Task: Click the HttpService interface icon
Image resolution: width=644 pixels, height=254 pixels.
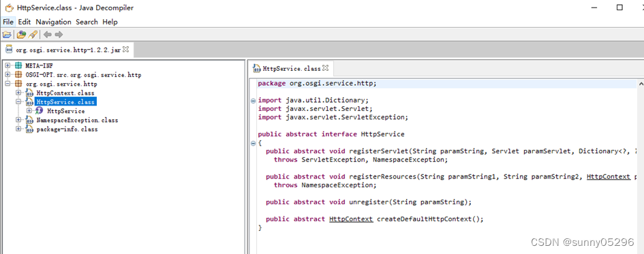Action: click(40, 111)
